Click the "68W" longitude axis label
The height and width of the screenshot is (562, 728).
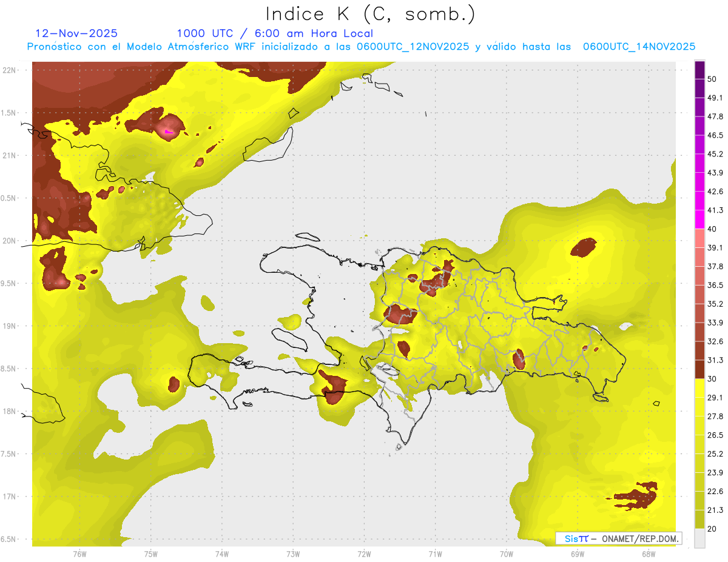(649, 554)
